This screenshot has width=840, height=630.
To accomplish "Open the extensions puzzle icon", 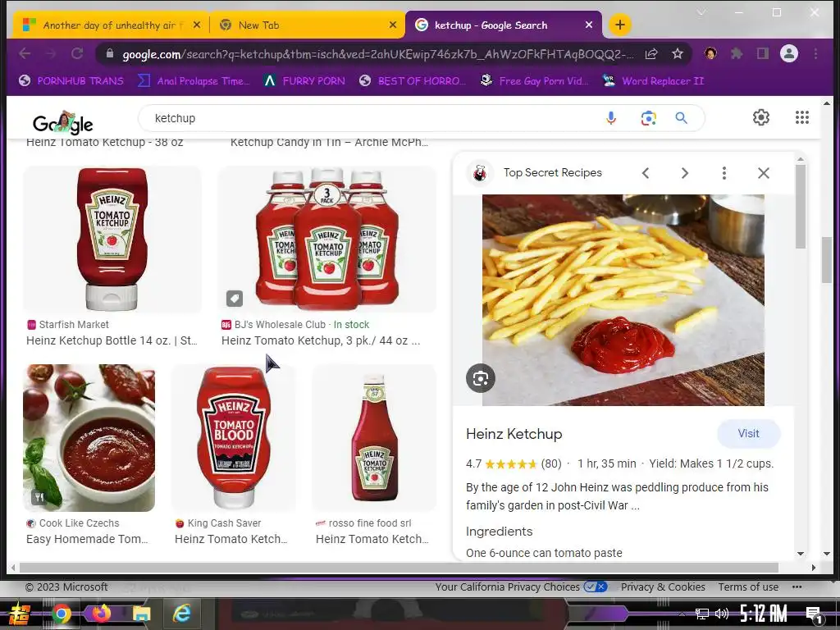I will (737, 53).
